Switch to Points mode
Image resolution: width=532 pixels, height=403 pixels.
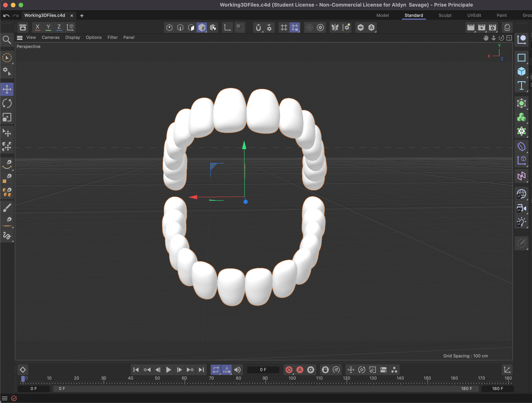[169, 27]
